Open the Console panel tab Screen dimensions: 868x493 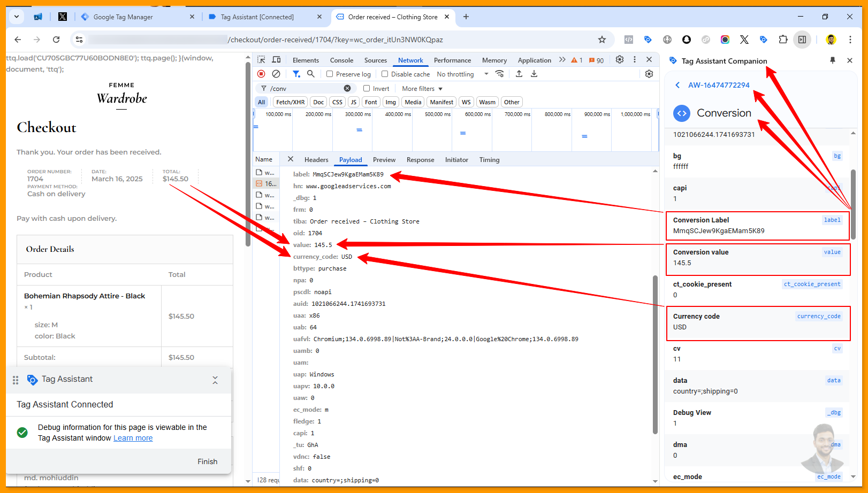tap(341, 60)
